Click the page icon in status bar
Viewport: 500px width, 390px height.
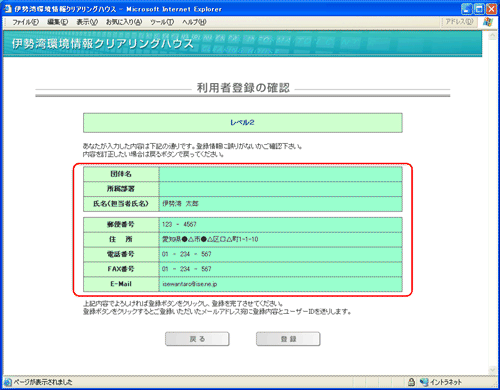(8, 382)
